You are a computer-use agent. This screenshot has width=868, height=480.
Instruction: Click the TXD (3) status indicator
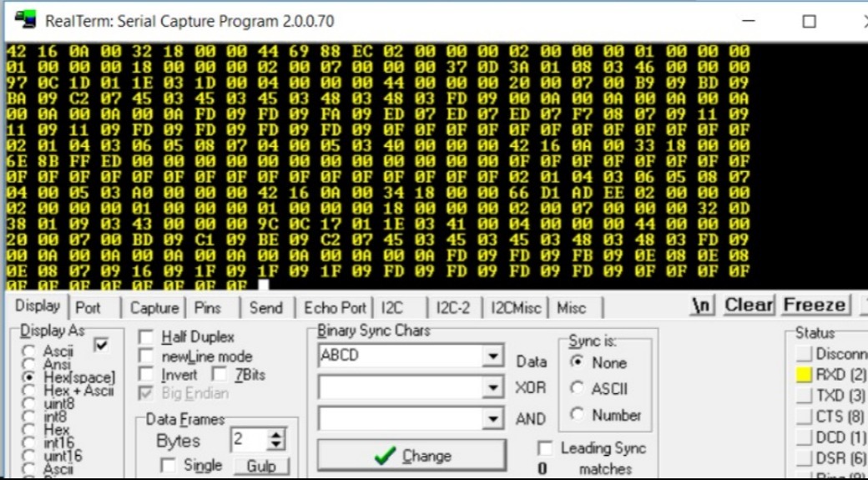click(x=805, y=396)
